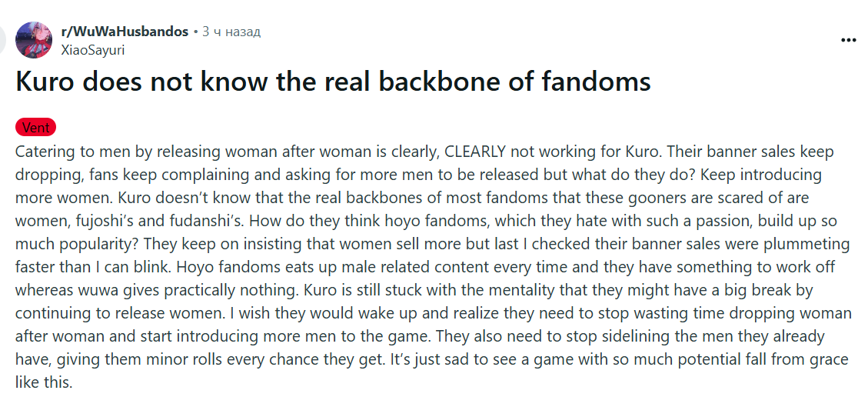Open the post title about Kuro and fandoms
Image resolution: width=868 pixels, height=407 pixels.
pyautogui.click(x=333, y=82)
